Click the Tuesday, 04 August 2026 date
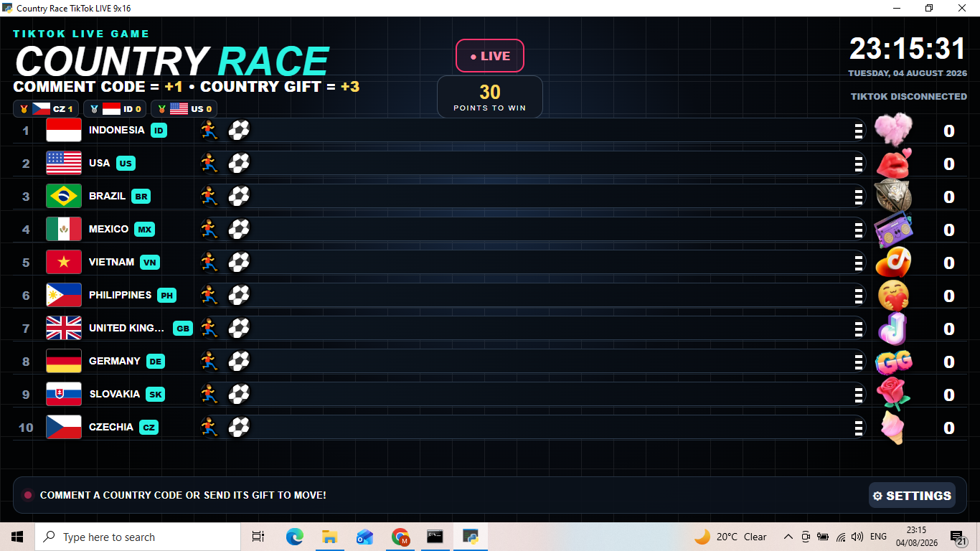This screenshot has height=551, width=980. point(908,73)
